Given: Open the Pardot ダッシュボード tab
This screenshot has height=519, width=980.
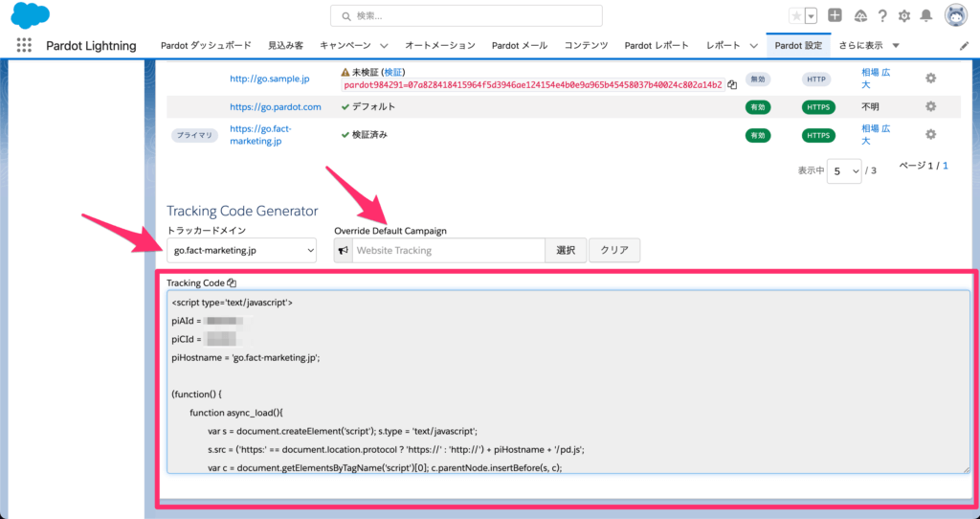Looking at the screenshot, I should (207, 46).
